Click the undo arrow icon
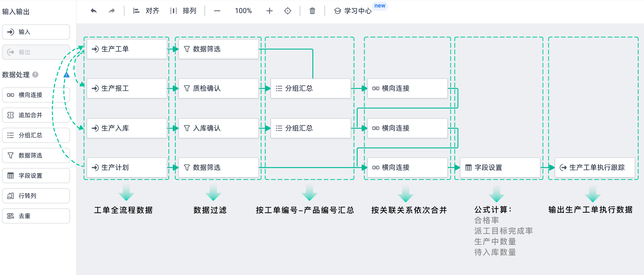This screenshot has width=644, height=275. coord(94,11)
